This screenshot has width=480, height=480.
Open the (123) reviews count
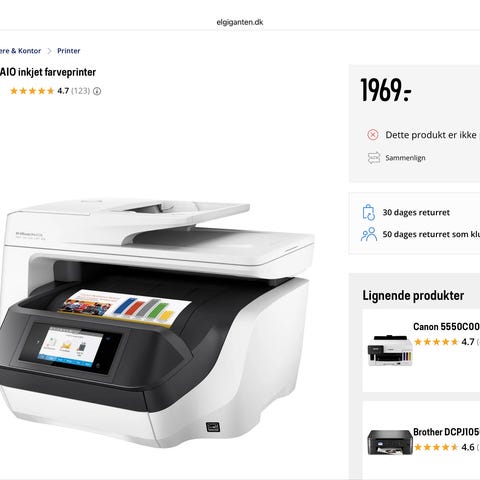coord(81,91)
